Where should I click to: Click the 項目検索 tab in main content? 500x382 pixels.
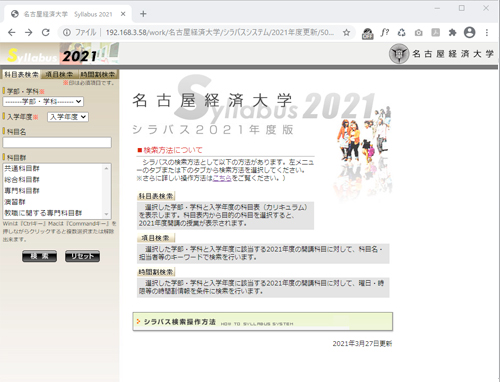[x=156, y=238]
